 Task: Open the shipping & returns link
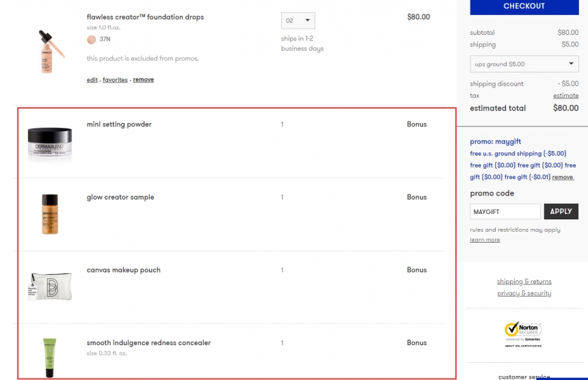524,282
